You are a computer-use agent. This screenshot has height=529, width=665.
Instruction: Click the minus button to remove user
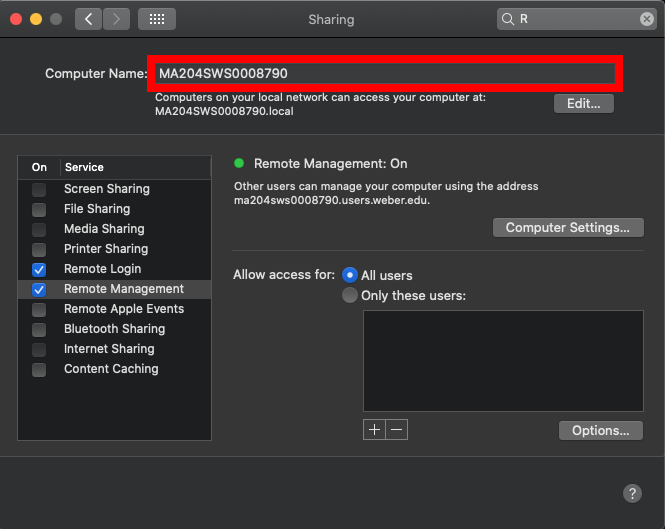click(x=397, y=429)
